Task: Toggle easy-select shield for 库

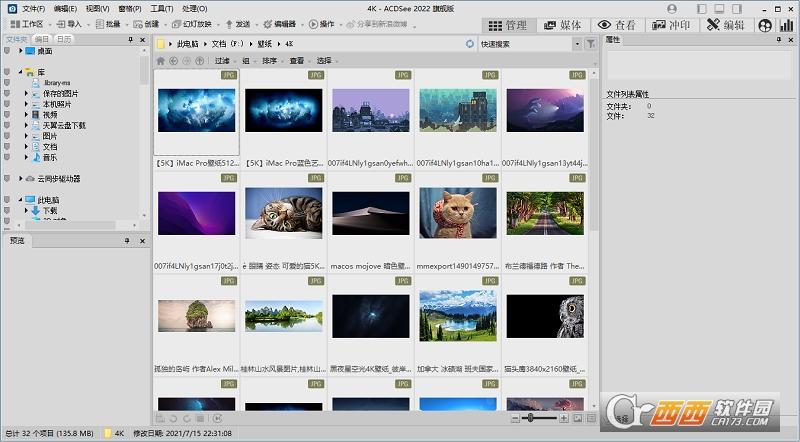Action: click(7, 72)
